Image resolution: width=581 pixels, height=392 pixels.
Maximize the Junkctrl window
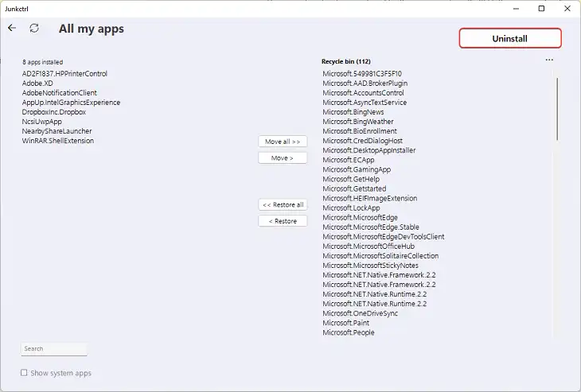541,9
